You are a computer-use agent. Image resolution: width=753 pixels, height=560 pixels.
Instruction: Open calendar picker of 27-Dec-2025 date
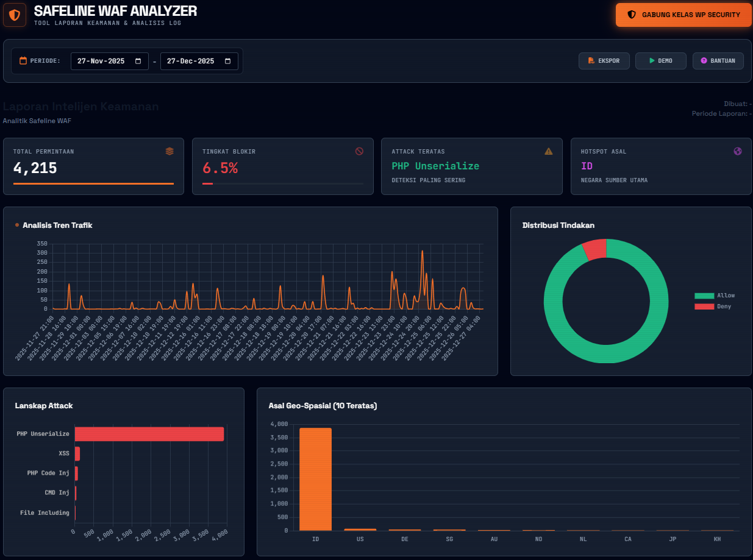point(227,61)
